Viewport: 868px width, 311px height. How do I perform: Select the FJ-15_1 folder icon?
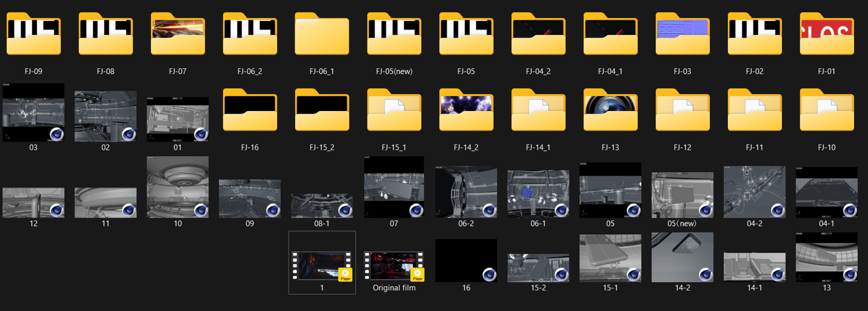coord(394,110)
